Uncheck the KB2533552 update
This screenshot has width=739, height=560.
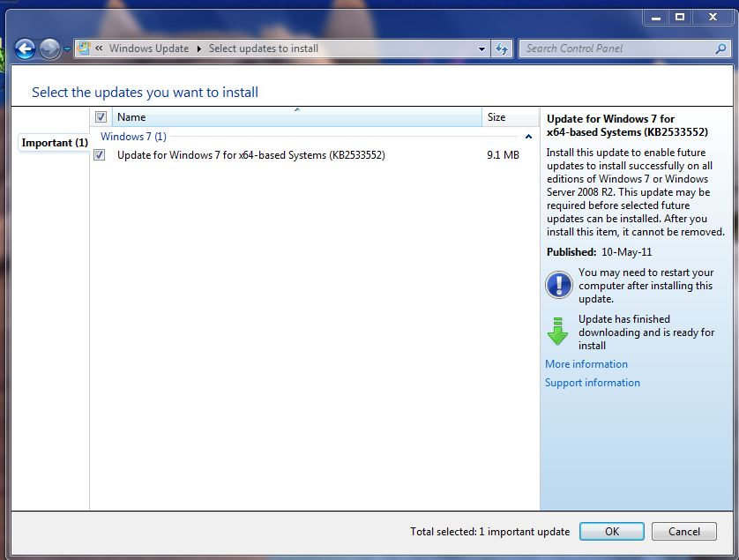click(x=100, y=155)
